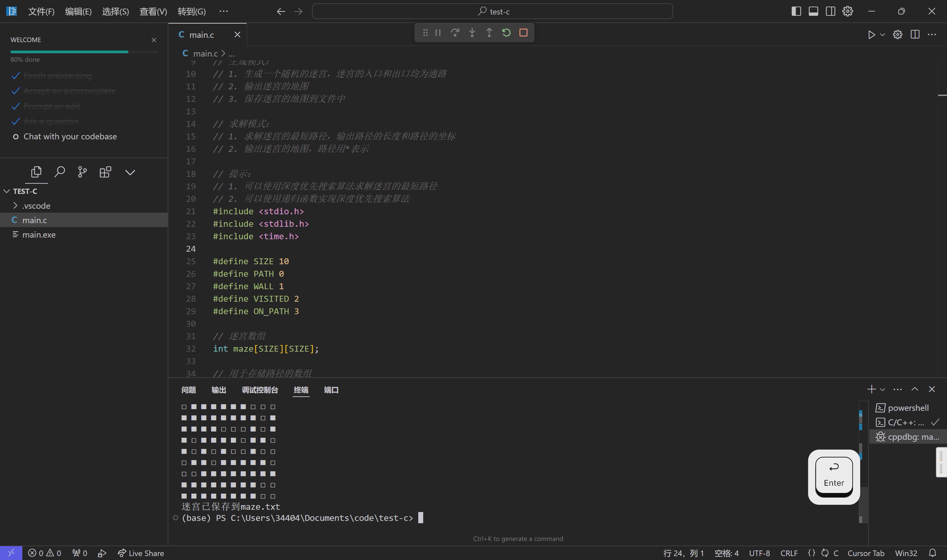
Task: Switch to the 调试控制台 panel tab
Action: (260, 390)
